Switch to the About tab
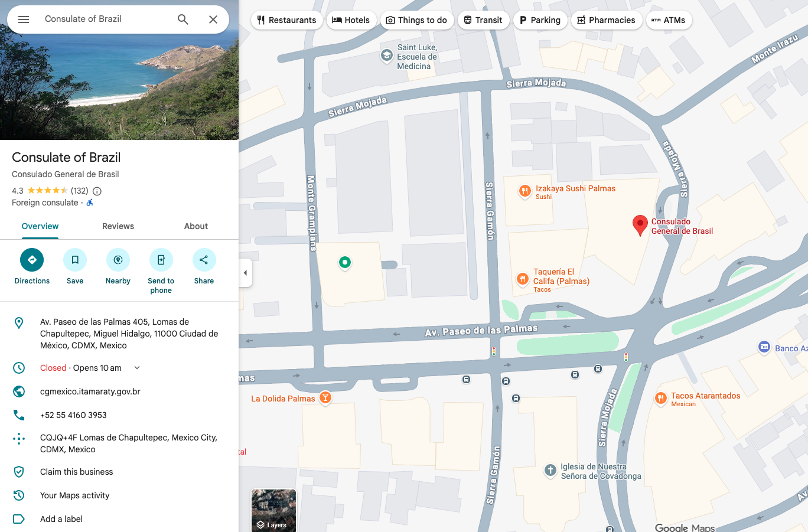Screen dimensions: 808x532 (196, 226)
